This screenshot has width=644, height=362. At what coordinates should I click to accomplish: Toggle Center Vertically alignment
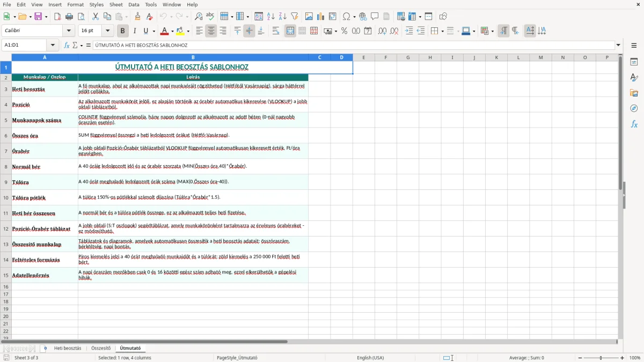249,31
